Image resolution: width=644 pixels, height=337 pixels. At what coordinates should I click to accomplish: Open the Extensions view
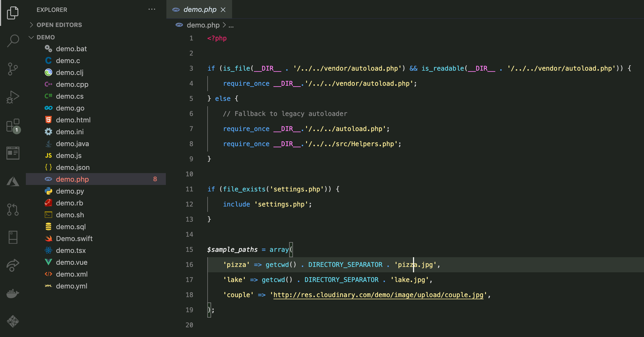coord(13,126)
